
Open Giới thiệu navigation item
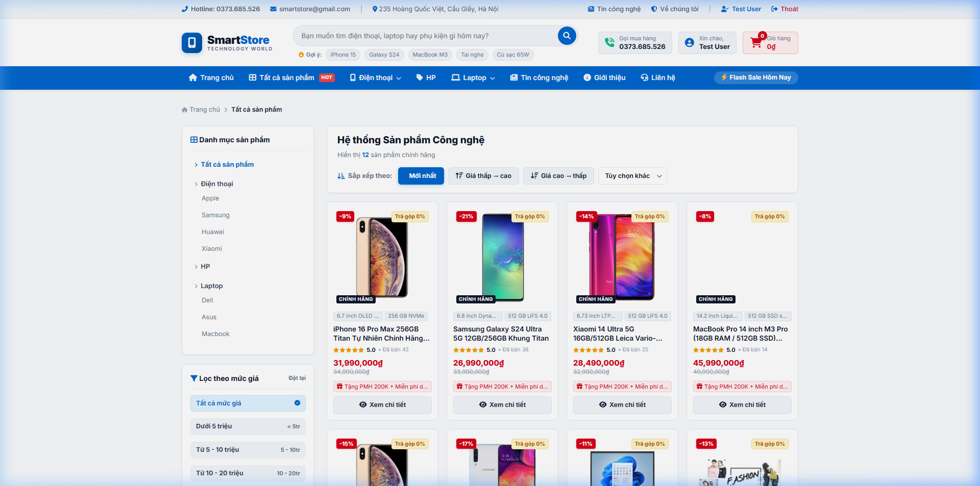point(604,78)
